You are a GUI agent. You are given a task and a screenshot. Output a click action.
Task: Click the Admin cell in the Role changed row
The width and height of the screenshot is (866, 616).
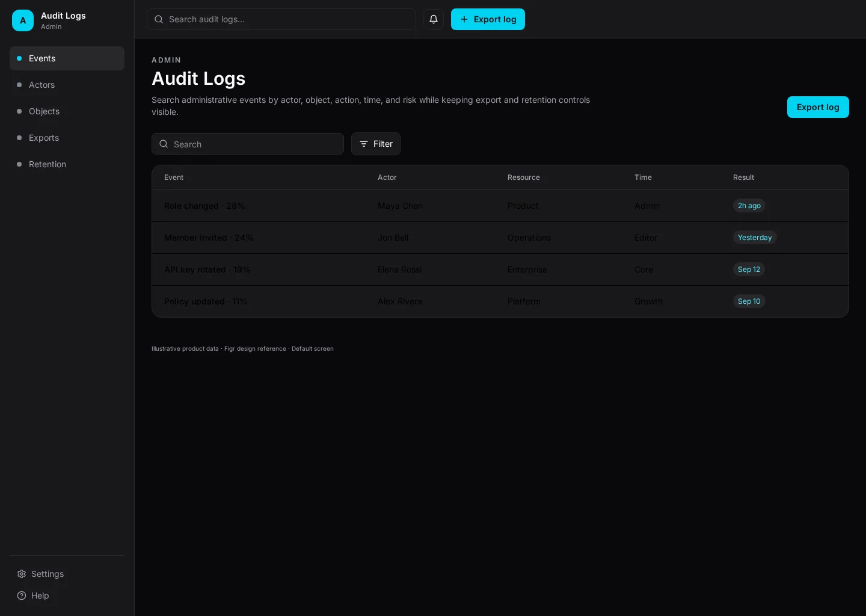(647, 206)
